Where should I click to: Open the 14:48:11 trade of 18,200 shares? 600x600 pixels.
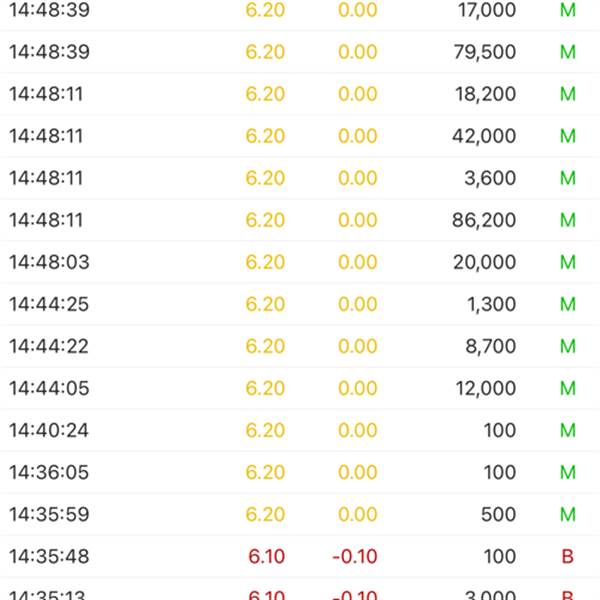click(x=300, y=94)
